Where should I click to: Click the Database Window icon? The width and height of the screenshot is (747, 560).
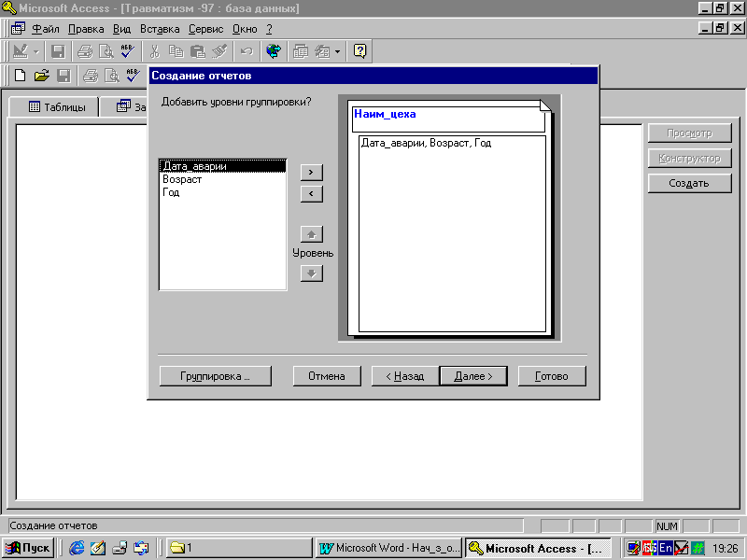300,51
